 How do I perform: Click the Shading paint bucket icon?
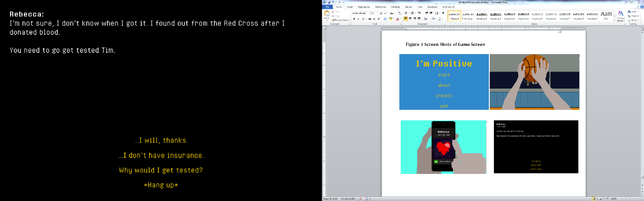pos(433,19)
